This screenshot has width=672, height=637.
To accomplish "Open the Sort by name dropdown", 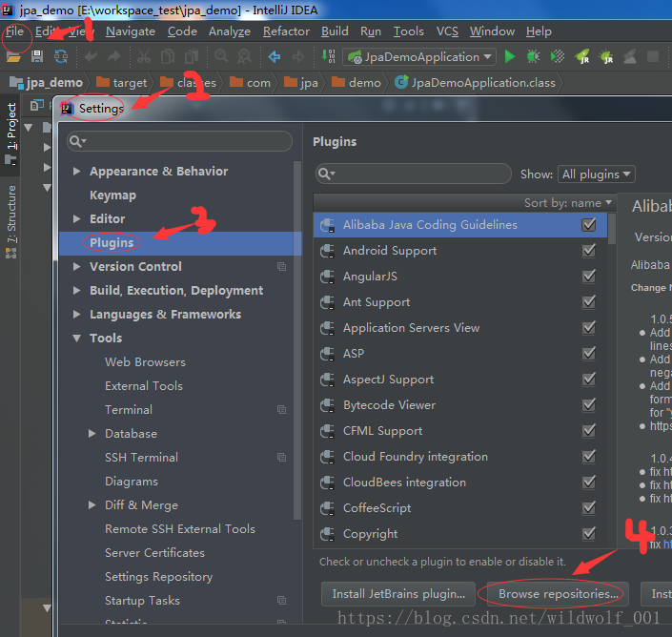I will (x=568, y=203).
